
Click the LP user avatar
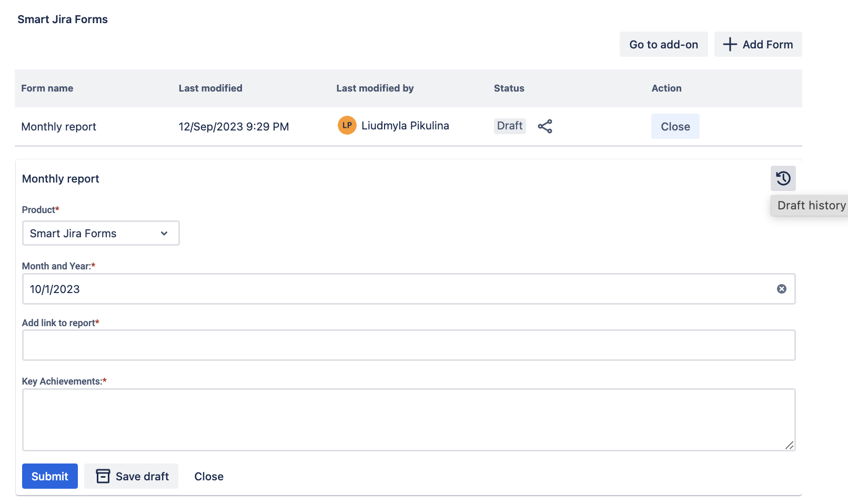pyautogui.click(x=347, y=125)
